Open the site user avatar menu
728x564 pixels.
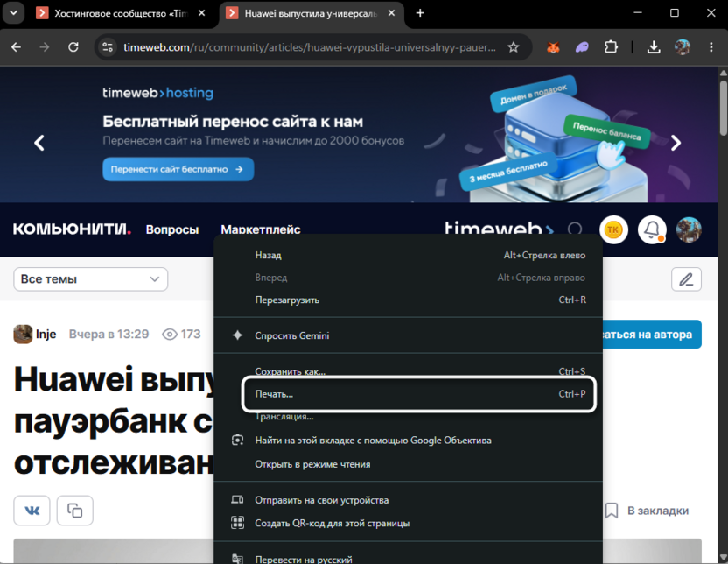pos(688,229)
